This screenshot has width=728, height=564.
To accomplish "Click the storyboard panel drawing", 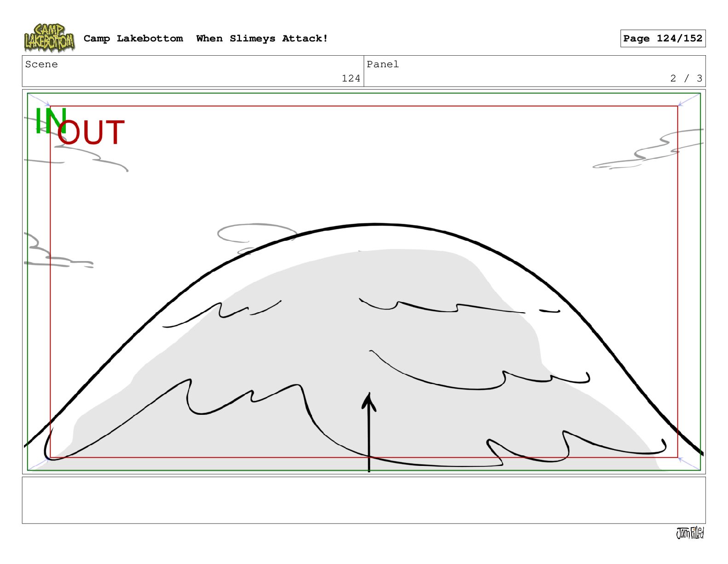I will (x=364, y=282).
